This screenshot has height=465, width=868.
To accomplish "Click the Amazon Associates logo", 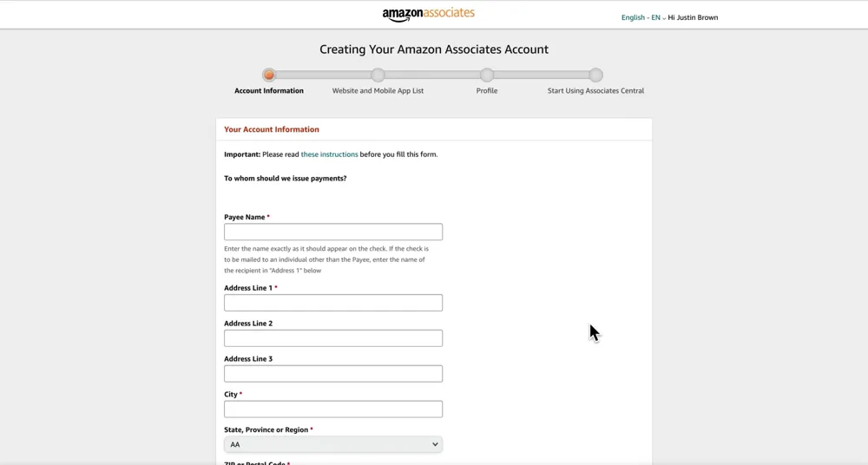I will (428, 15).
